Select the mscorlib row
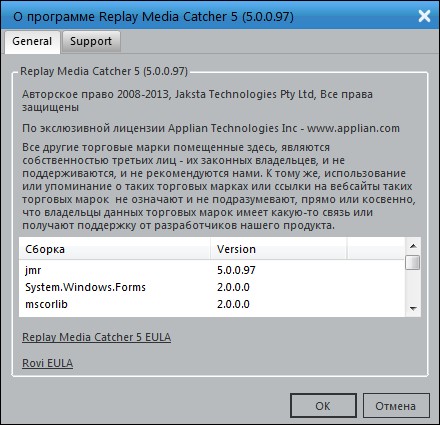 [x=212, y=304]
